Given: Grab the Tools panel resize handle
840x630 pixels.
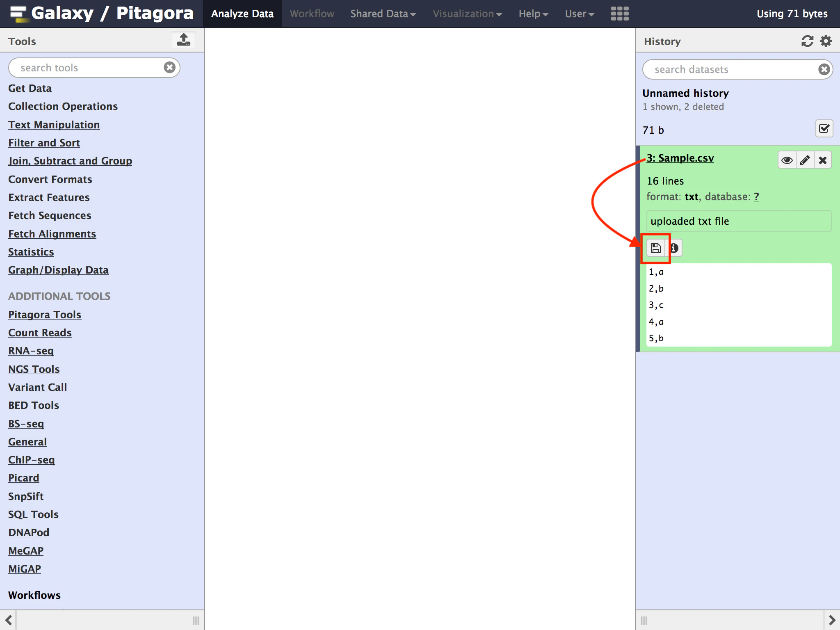Looking at the screenshot, I should pos(196,621).
